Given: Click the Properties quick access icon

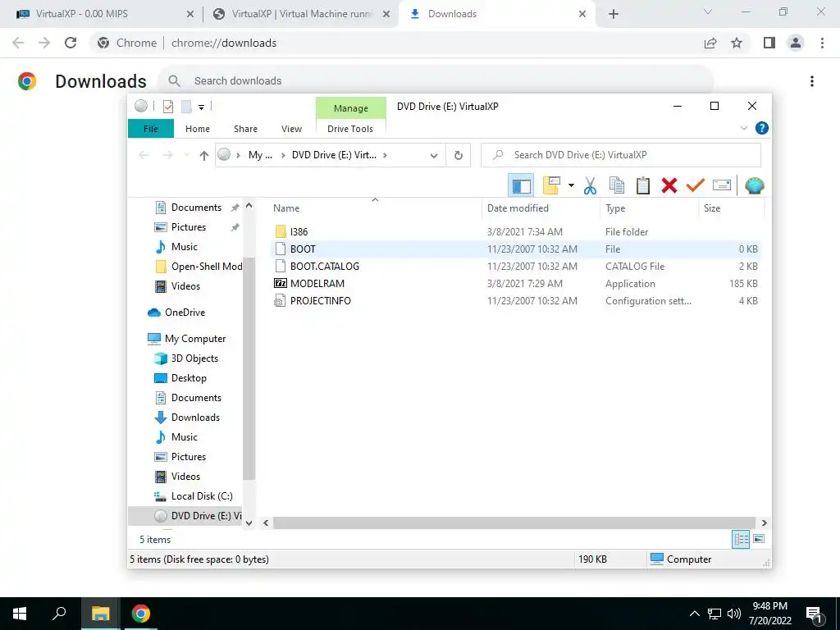Looking at the screenshot, I should (x=167, y=107).
